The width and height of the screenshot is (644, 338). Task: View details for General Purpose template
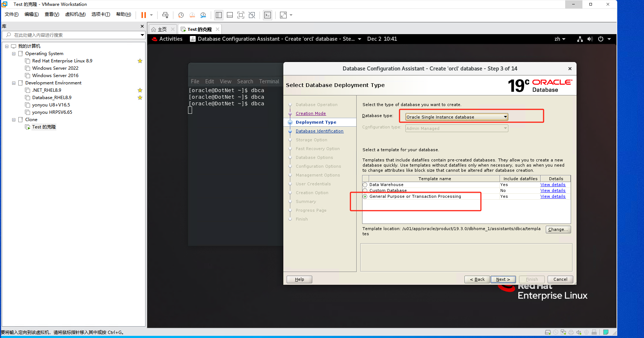point(553,197)
